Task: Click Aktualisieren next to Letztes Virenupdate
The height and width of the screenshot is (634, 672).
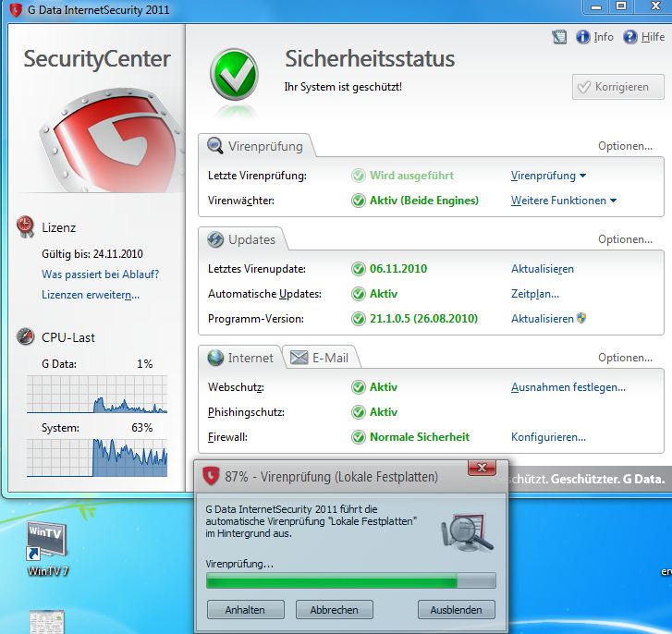Action: tap(543, 269)
